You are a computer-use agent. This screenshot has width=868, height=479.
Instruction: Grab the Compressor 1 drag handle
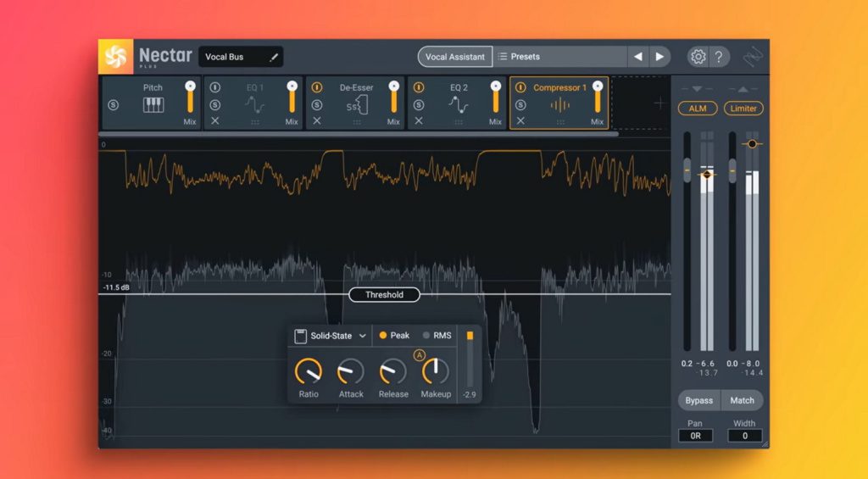click(x=560, y=122)
